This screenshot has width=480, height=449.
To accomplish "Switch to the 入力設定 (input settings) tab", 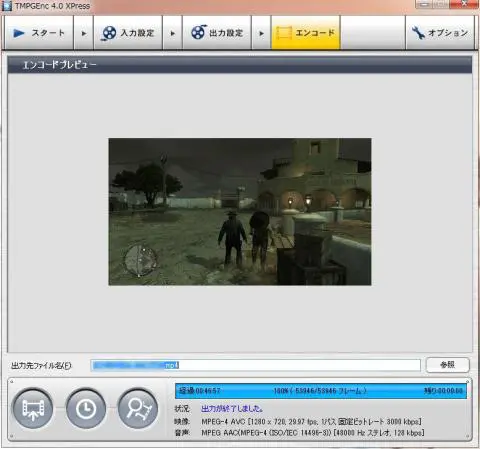I will click(x=128, y=33).
